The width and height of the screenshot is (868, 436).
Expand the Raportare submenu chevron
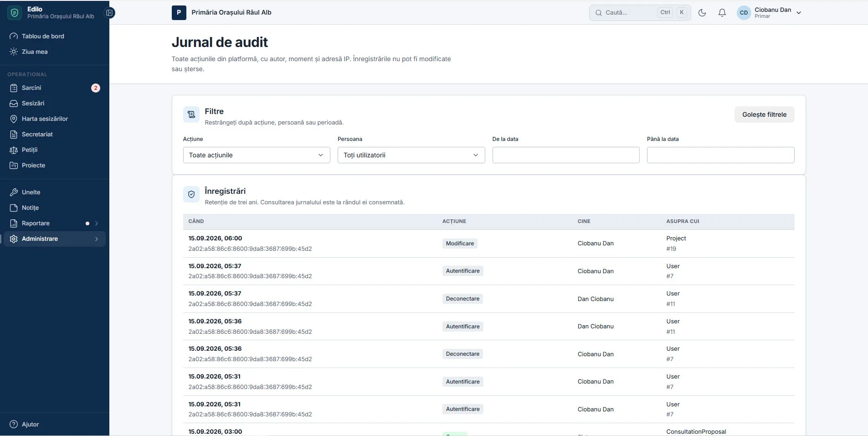(96, 223)
